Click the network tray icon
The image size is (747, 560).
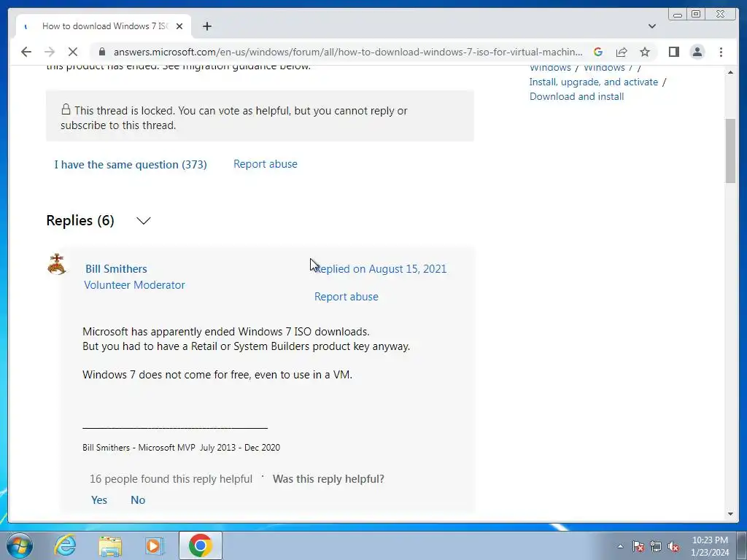click(656, 546)
